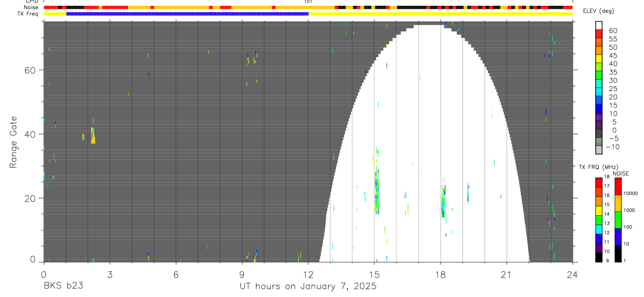Pick black segment between 9 and 10 on TX FRQ bar
The image size is (644, 297).
pyautogui.click(x=598, y=257)
